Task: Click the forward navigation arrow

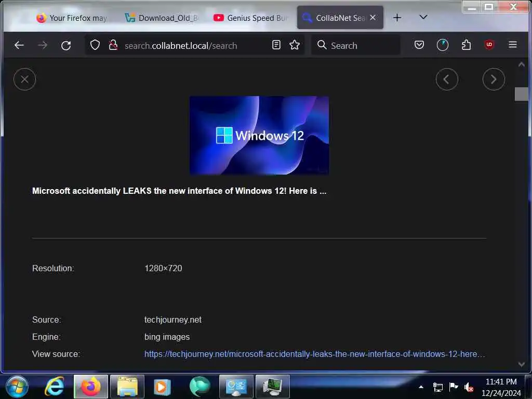Action: pyautogui.click(x=43, y=45)
